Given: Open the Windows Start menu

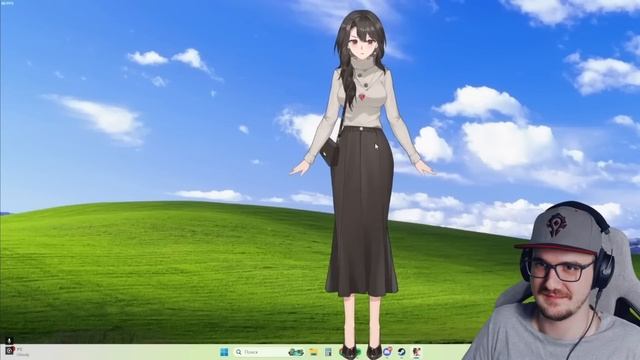Looking at the screenshot, I should pyautogui.click(x=224, y=352).
